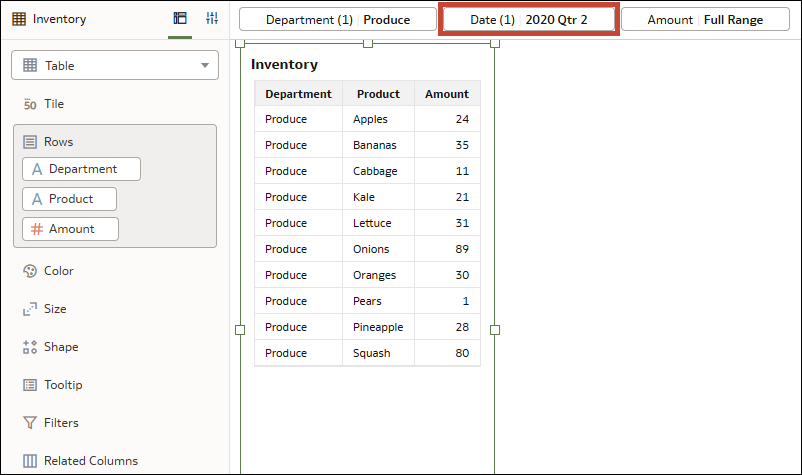Click the Table grid icon in dropdown

coord(30,65)
